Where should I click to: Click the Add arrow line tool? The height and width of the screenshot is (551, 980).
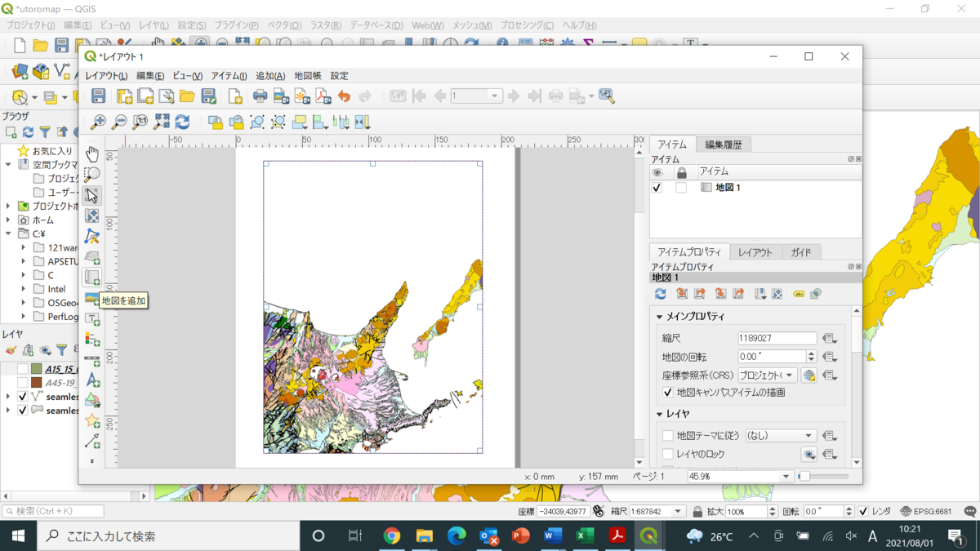coord(92,442)
